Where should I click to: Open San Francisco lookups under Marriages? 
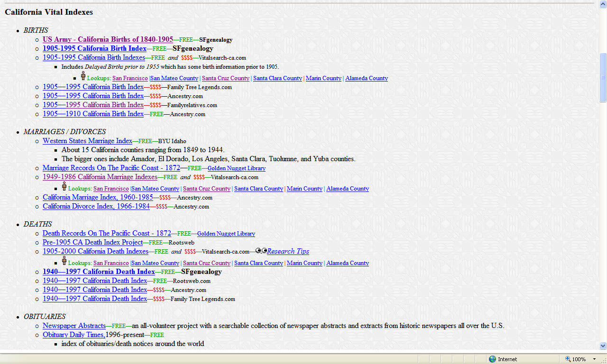click(x=111, y=189)
